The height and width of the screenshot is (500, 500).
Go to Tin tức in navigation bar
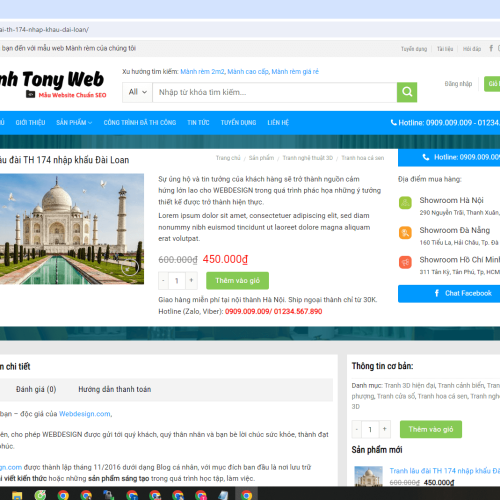pos(198,123)
